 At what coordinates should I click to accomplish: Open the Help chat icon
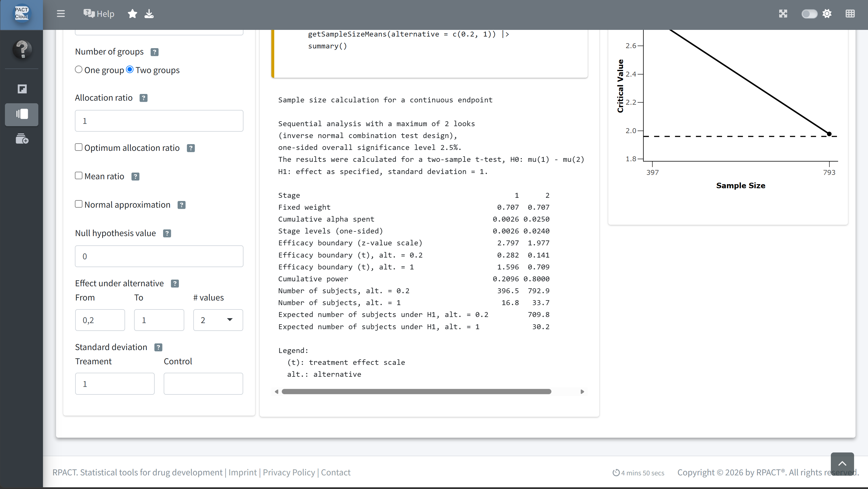click(89, 13)
